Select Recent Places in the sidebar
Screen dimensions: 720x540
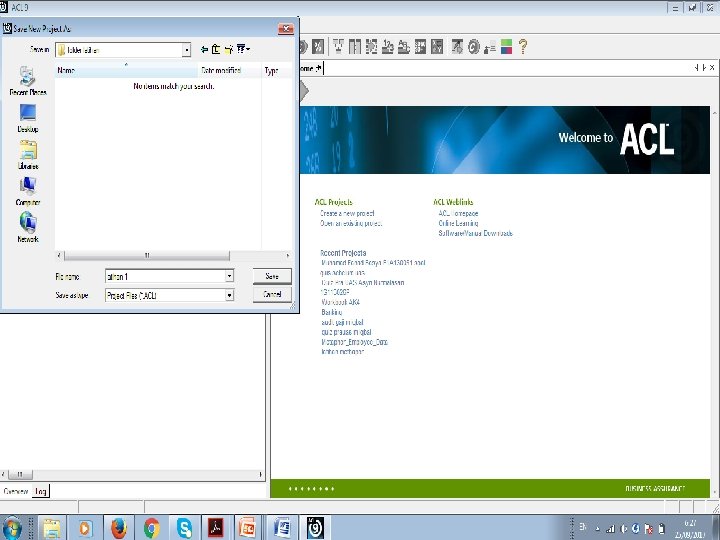coord(28,81)
